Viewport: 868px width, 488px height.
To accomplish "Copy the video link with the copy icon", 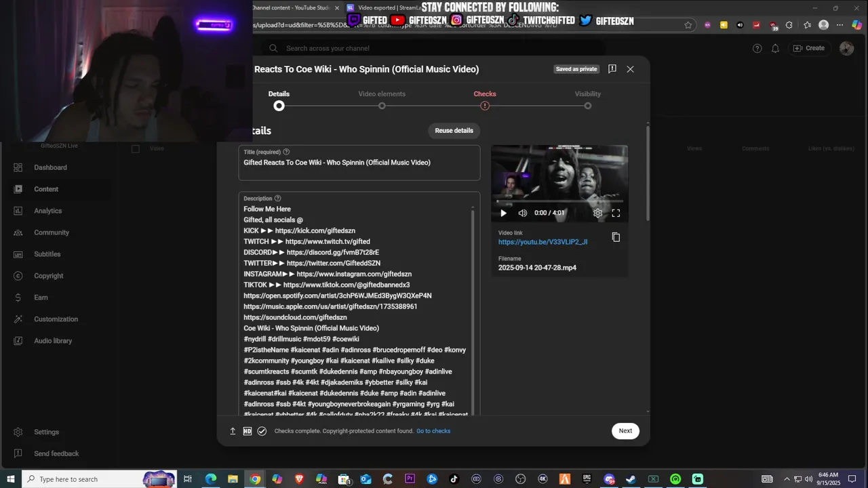I will tap(616, 237).
